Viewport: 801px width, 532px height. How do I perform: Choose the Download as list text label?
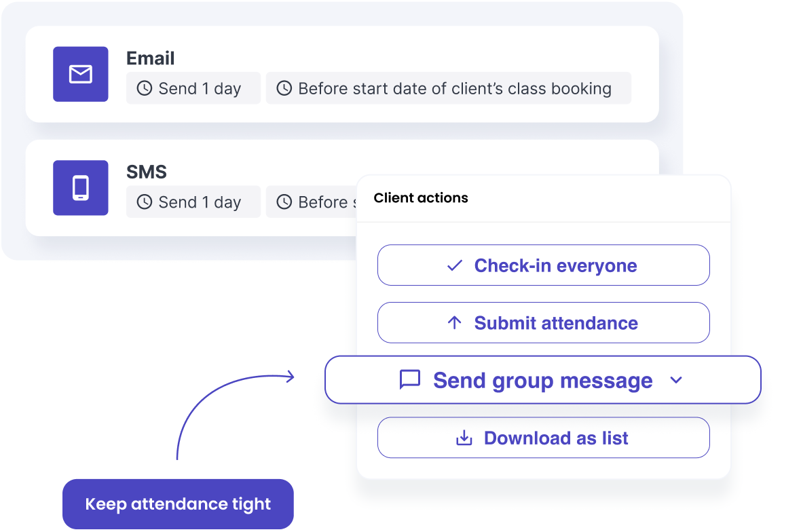(555, 438)
